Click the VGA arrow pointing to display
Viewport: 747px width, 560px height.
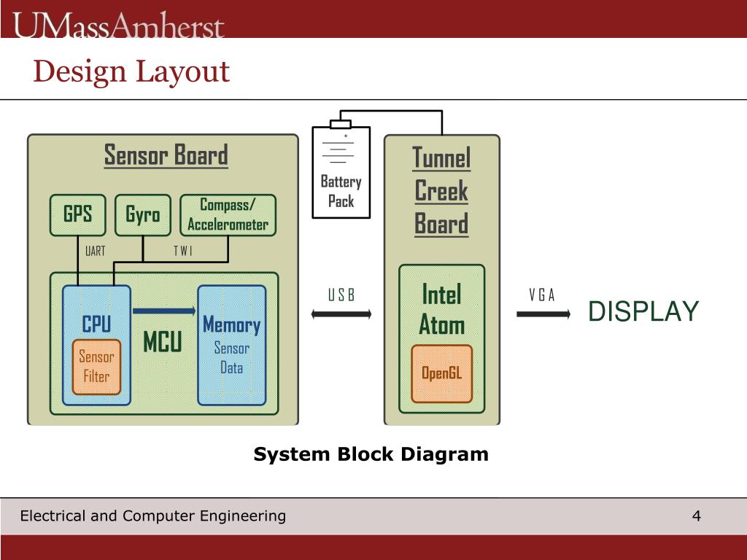(543, 314)
